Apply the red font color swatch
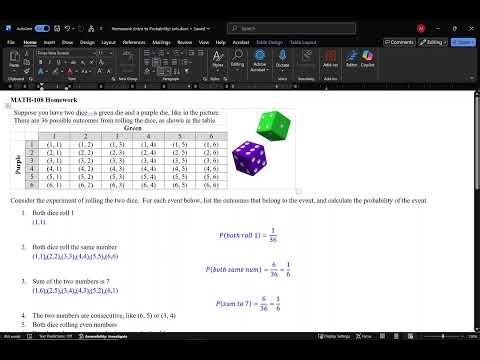 pos(70,71)
